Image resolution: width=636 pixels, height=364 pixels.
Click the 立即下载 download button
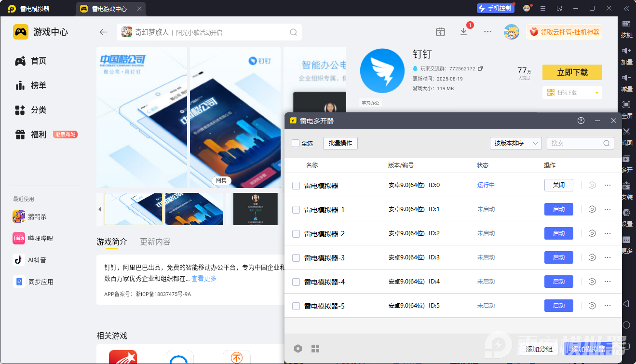coord(572,72)
